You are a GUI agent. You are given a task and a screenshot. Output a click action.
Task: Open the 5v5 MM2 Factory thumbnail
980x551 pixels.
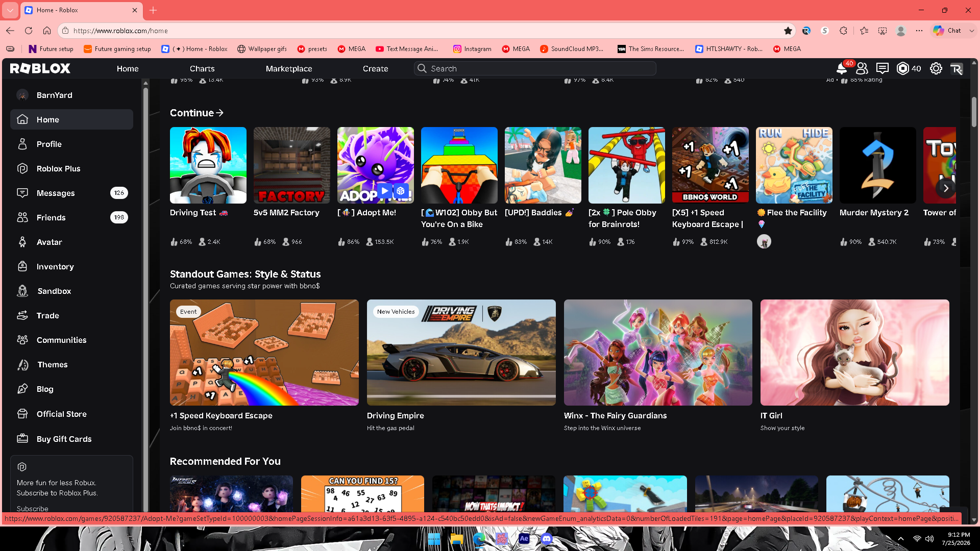pyautogui.click(x=292, y=165)
